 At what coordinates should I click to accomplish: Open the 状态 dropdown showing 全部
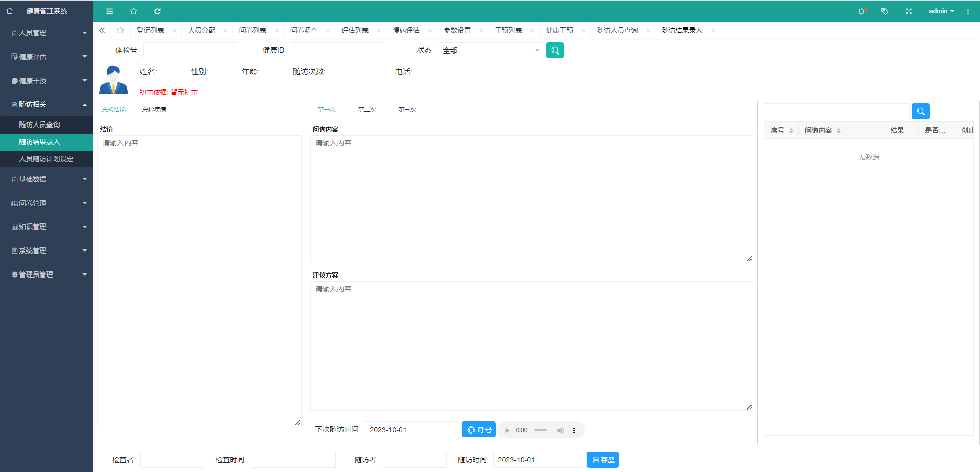[490, 51]
